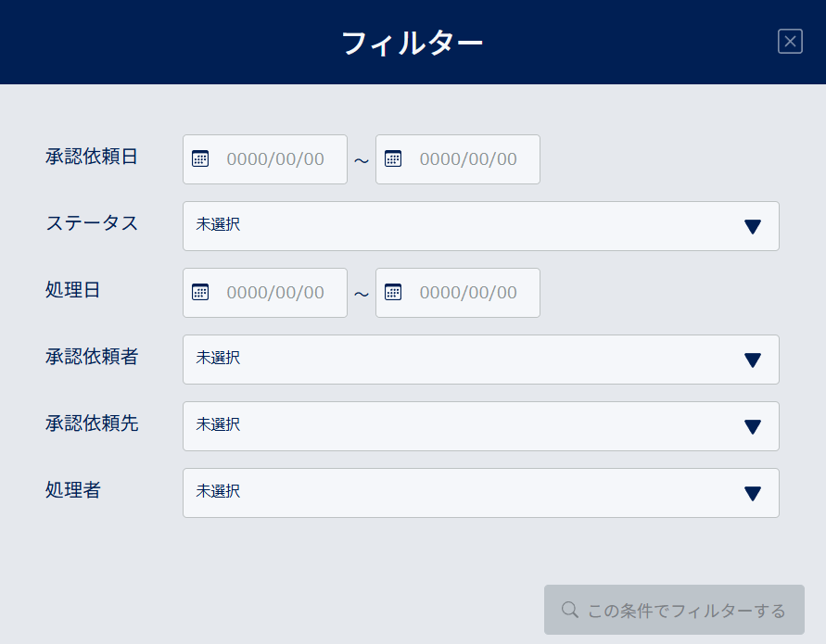Select the 承認依頼先 未選択 combo box
This screenshot has height=644, width=826.
480,426
